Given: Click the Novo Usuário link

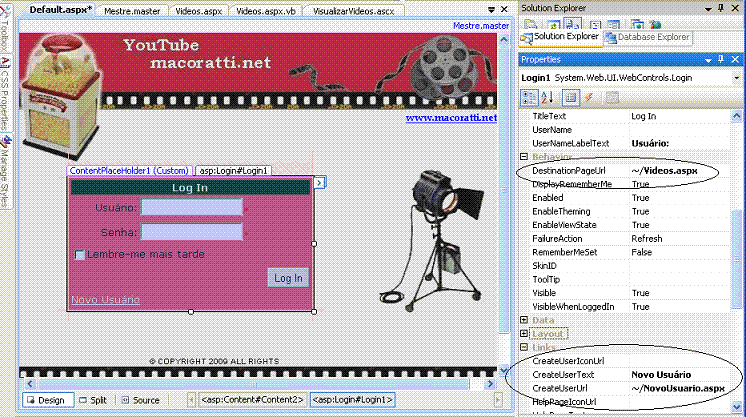Looking at the screenshot, I should (106, 300).
